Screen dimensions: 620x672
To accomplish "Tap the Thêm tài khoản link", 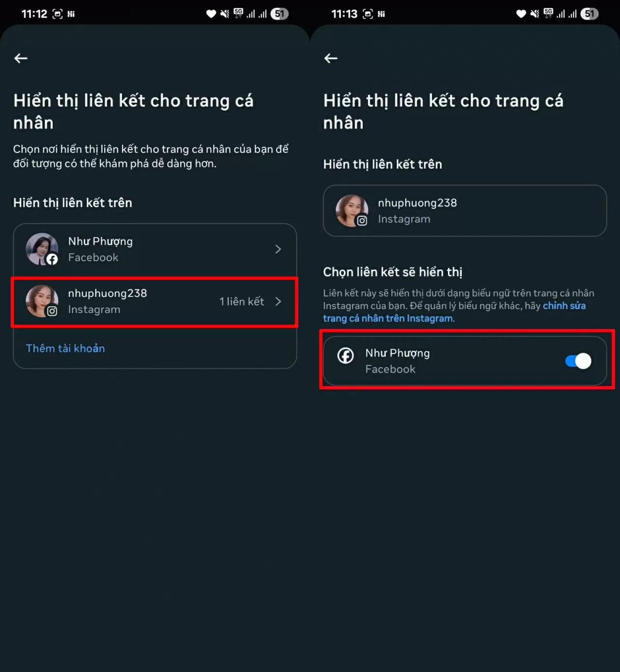I will 65,348.
